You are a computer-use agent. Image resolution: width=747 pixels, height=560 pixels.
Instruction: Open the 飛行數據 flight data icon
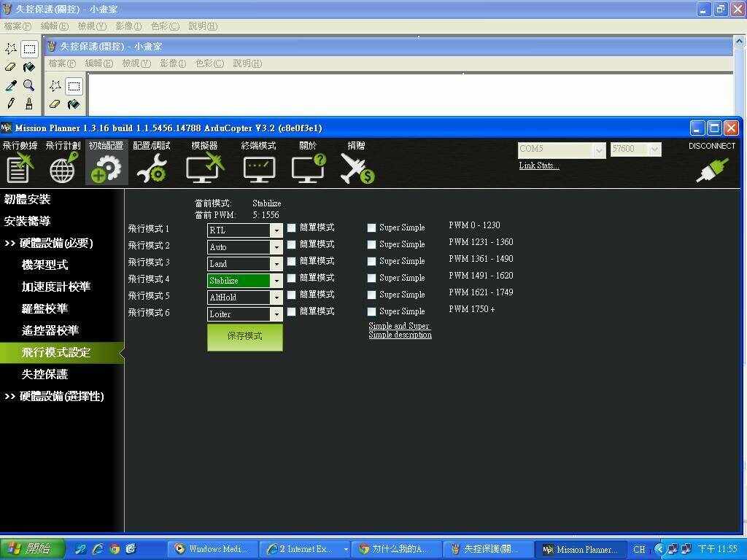[x=20, y=167]
